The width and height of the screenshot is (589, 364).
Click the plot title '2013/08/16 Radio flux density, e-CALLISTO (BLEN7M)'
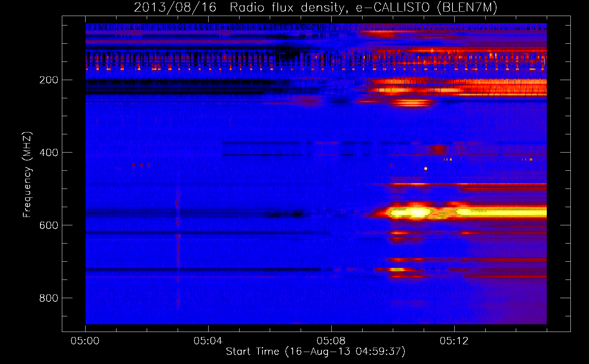coord(316,7)
